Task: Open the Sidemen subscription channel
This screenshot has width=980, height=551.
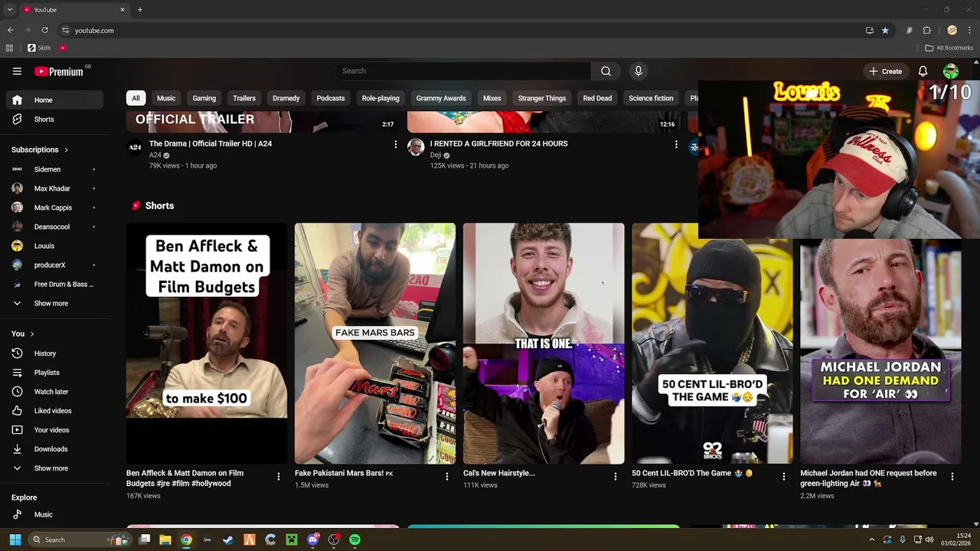Action: [x=54, y=169]
